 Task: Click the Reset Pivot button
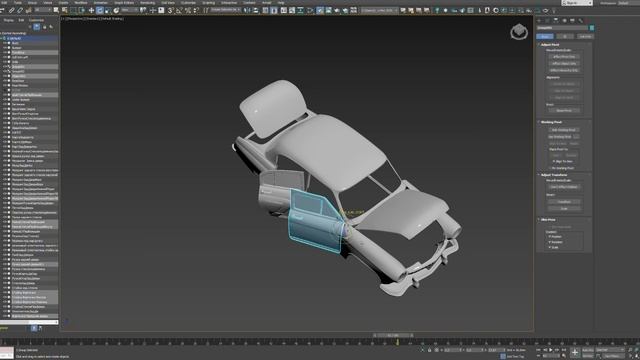564,110
